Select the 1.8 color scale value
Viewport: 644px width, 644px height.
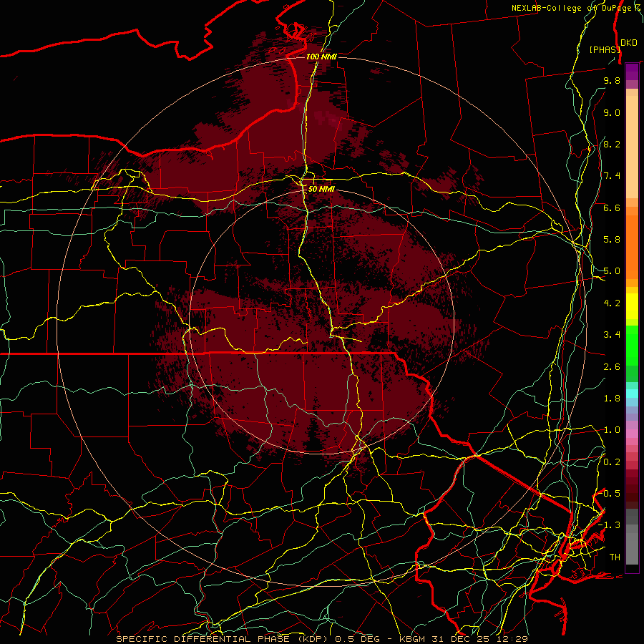(x=612, y=399)
